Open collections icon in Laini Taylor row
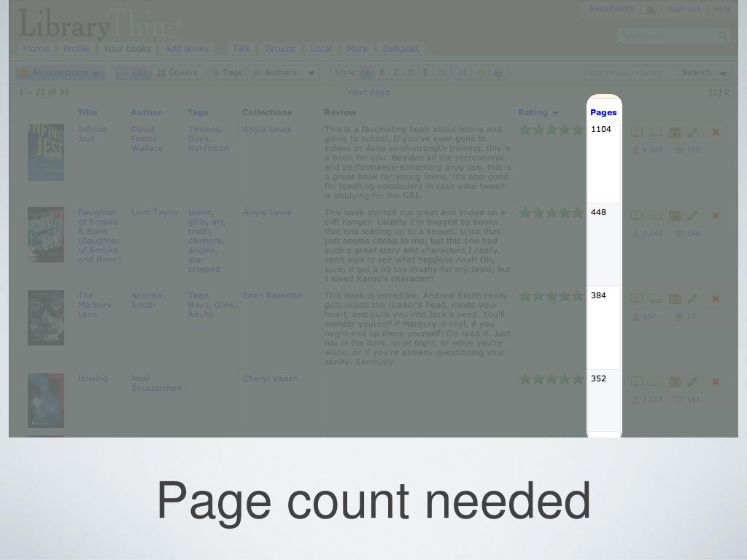The height and width of the screenshot is (560, 747). (675, 216)
